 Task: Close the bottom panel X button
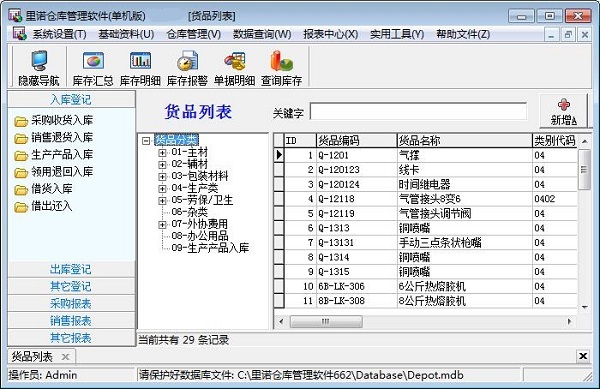click(583, 356)
